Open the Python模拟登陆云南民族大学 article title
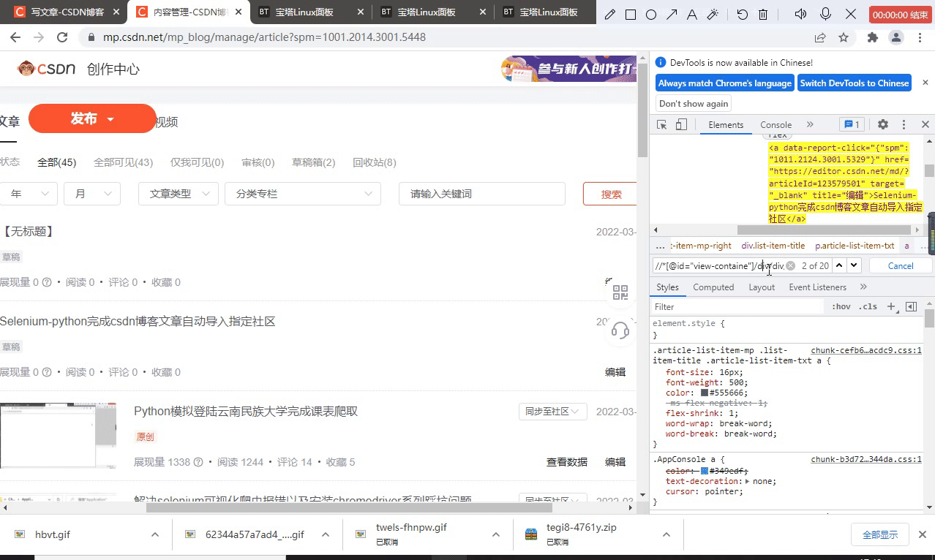Viewport: 935px width, 560px height. tap(246, 412)
